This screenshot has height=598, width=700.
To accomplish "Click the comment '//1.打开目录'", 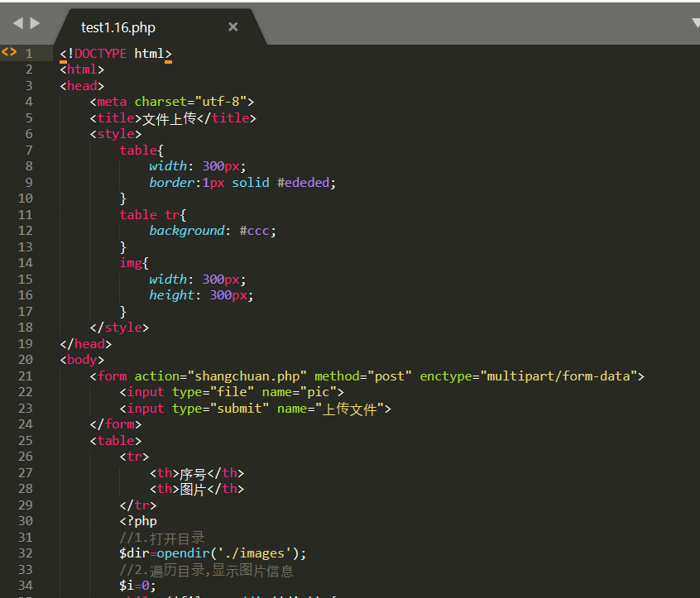I will [161, 538].
